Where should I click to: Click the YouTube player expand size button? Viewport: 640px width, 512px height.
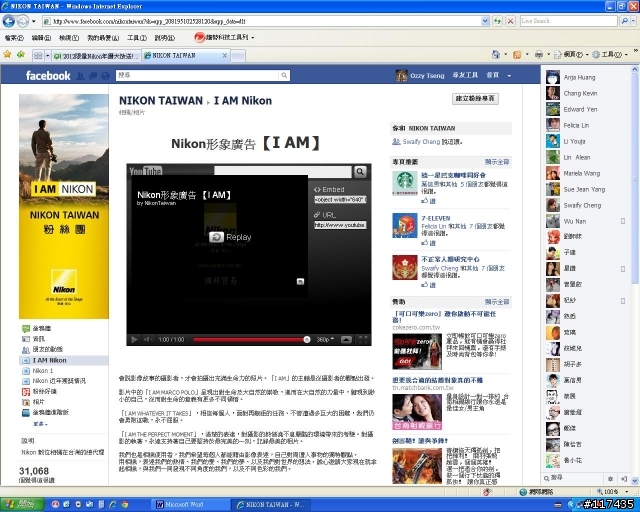[346, 339]
